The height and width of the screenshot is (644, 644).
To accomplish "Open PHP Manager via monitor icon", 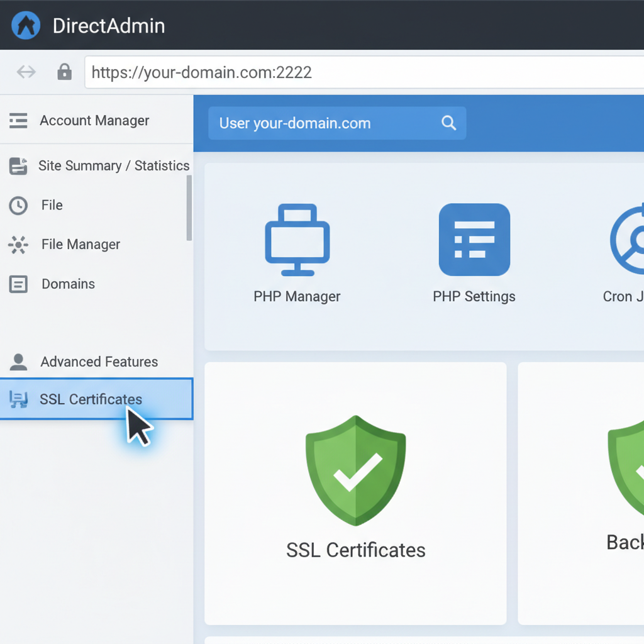I will (x=297, y=240).
